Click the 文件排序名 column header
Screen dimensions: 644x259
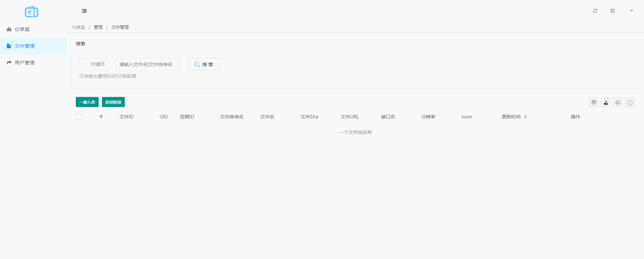[x=231, y=117]
